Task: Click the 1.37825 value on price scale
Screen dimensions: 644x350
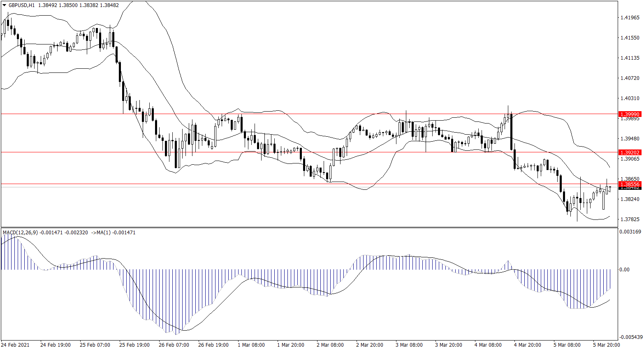Action: point(630,219)
